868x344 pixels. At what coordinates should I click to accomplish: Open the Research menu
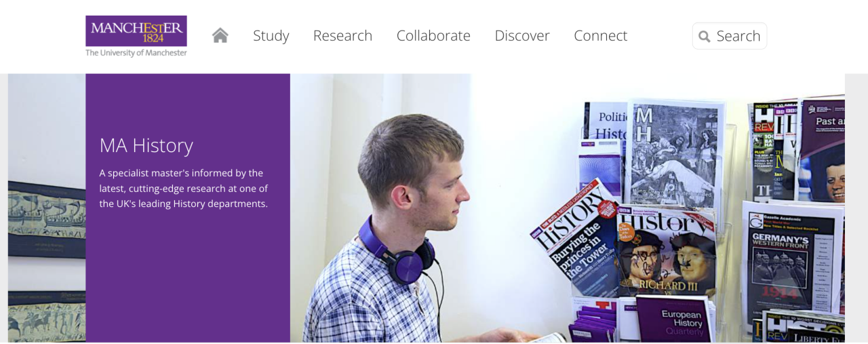(342, 35)
